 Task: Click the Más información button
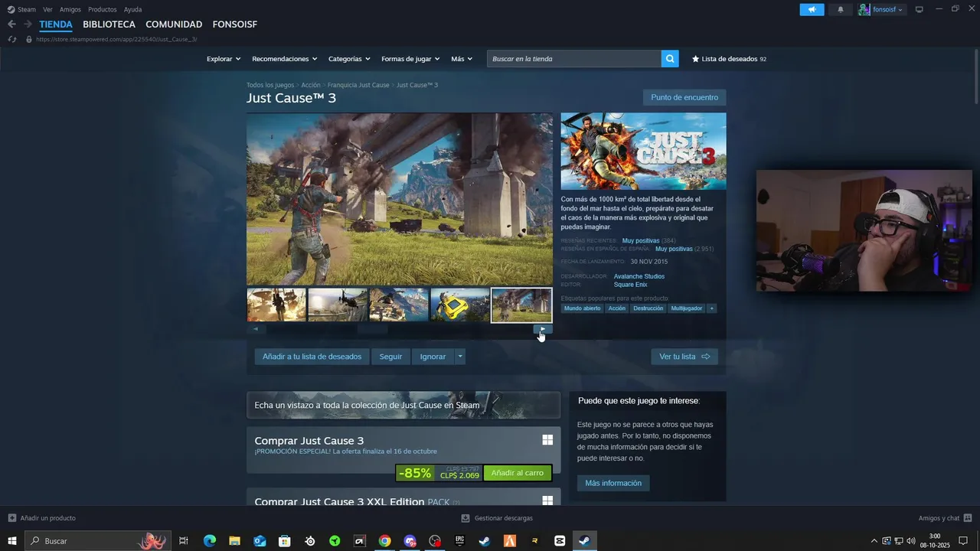pos(613,483)
